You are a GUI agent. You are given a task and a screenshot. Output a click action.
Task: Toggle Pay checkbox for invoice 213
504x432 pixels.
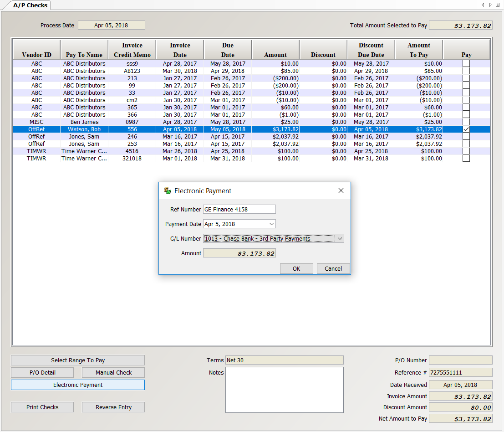point(466,78)
